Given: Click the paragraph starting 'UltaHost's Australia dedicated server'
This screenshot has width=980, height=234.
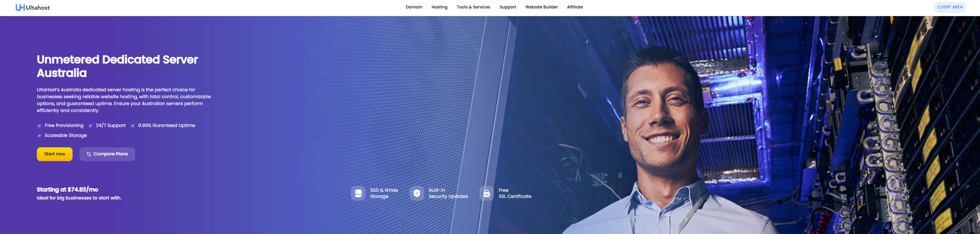Looking at the screenshot, I should click(124, 100).
